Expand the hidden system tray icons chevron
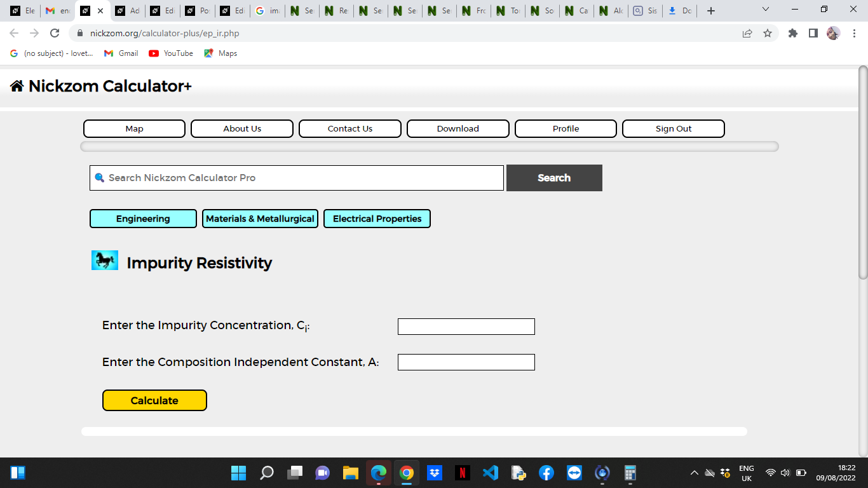Screen dimensions: 868x488 (695, 473)
